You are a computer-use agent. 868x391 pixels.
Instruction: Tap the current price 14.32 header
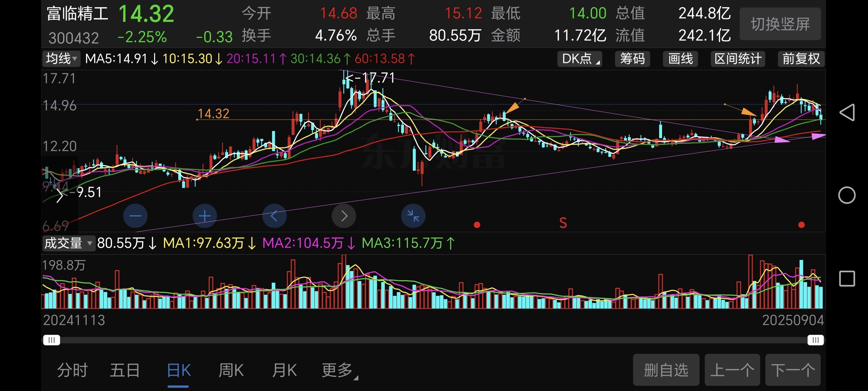146,14
